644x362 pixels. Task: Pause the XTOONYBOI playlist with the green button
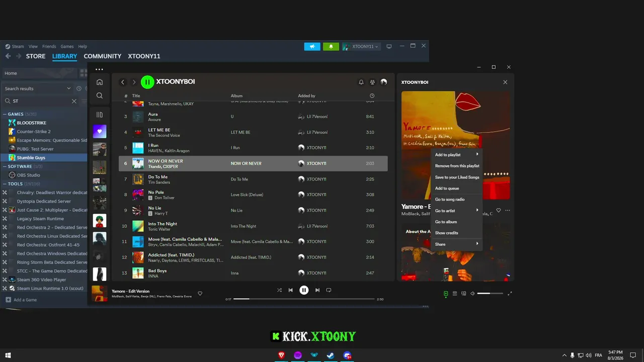click(x=147, y=82)
